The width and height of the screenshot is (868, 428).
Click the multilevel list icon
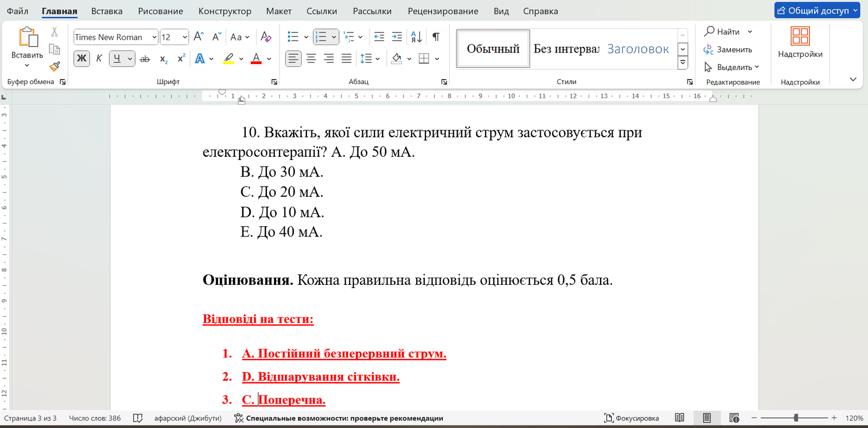pos(349,37)
